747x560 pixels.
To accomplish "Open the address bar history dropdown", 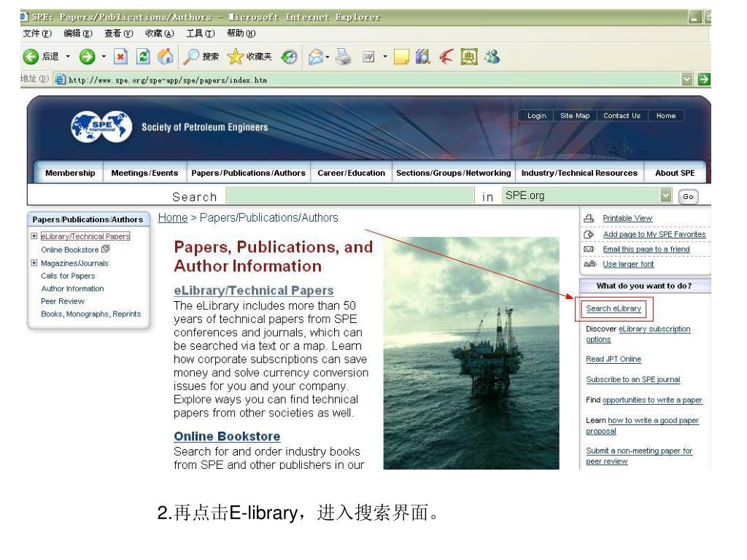I will pos(686,79).
